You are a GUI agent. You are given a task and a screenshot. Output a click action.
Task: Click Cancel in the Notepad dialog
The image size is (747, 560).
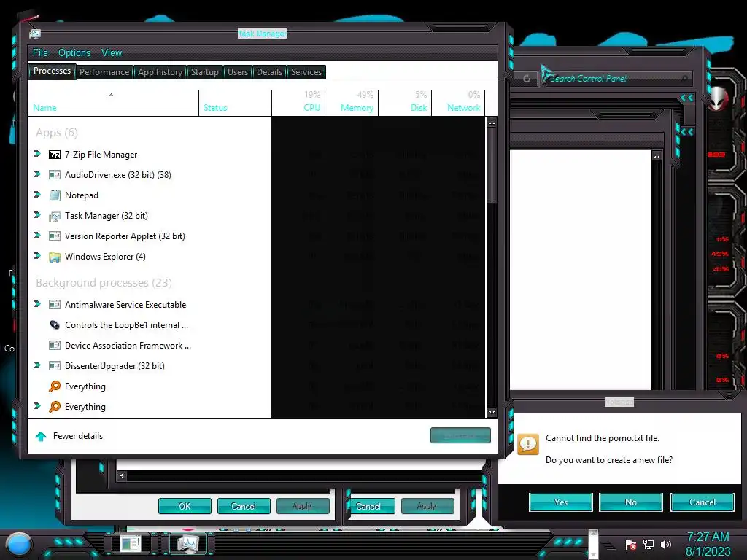(x=703, y=502)
